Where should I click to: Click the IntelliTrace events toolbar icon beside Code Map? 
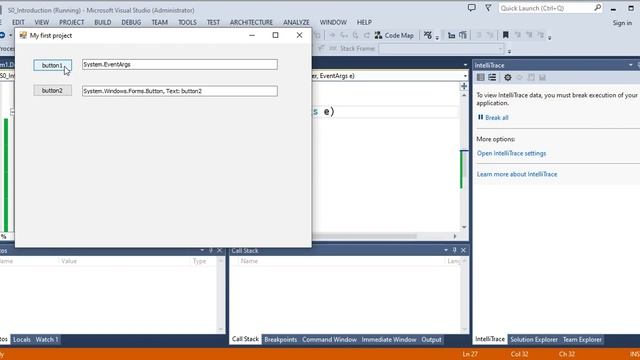coord(427,36)
